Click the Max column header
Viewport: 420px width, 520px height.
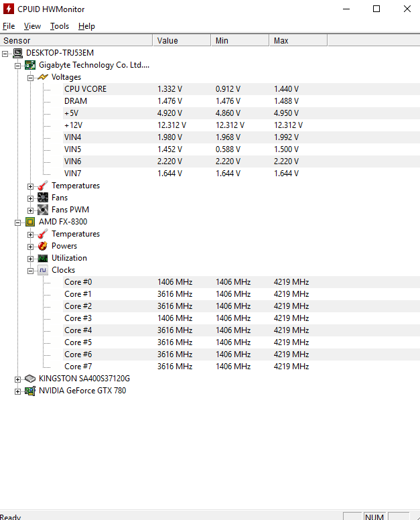[x=298, y=40]
